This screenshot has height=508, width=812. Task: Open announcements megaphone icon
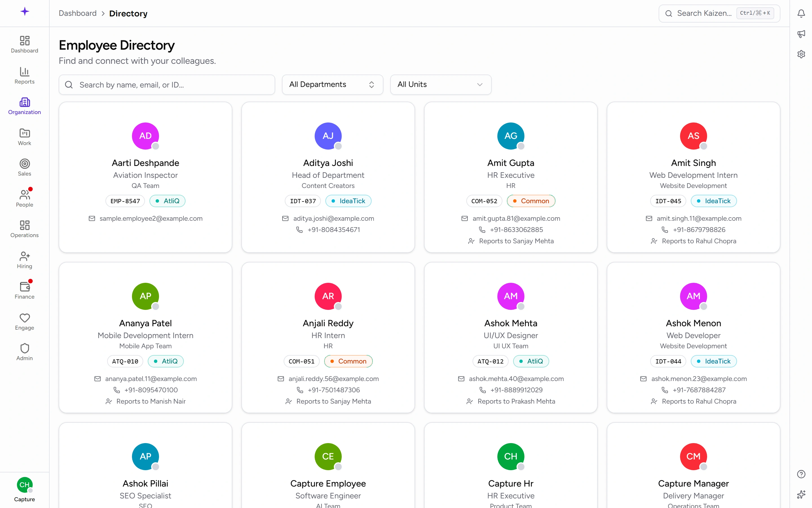click(x=801, y=34)
